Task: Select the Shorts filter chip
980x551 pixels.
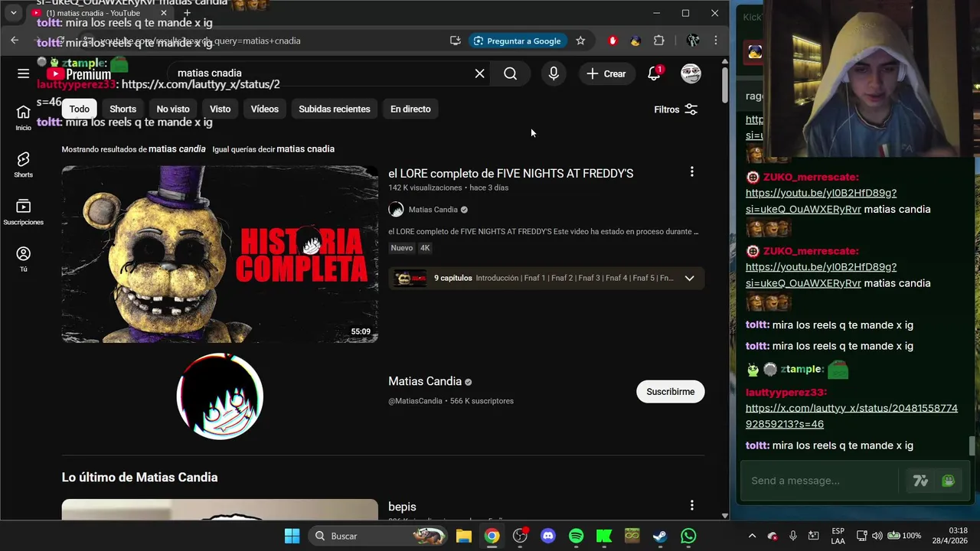Action: (x=122, y=109)
